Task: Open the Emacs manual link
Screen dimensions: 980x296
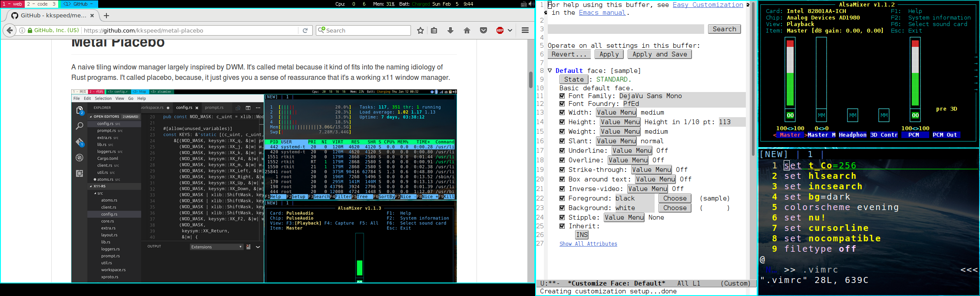Action: [602, 13]
